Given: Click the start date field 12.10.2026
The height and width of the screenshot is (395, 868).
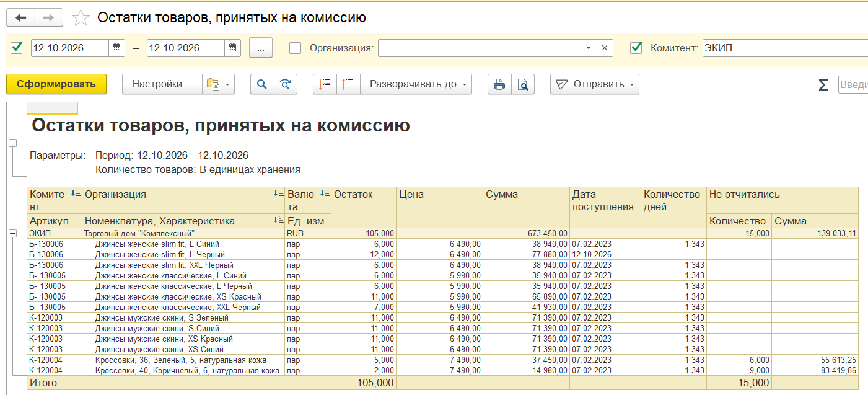Looking at the screenshot, I should [x=70, y=48].
